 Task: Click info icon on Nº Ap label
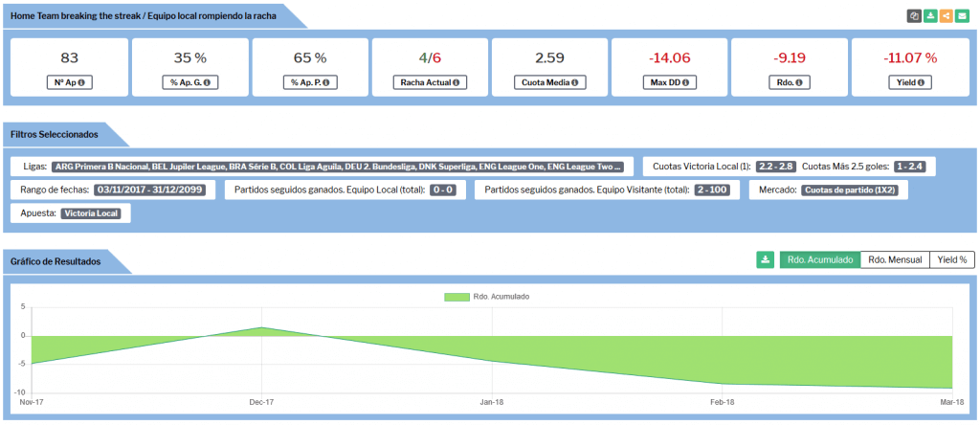(x=82, y=82)
